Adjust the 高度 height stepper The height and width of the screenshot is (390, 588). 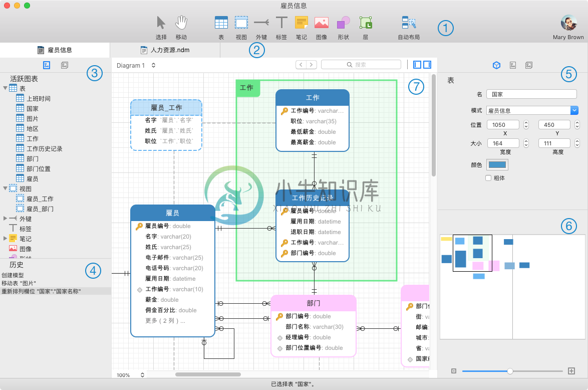(577, 143)
